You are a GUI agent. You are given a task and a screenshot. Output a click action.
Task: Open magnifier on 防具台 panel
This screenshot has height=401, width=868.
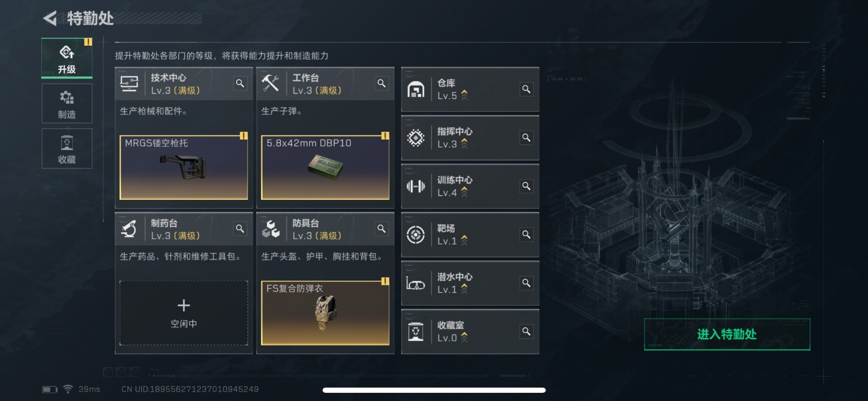point(382,229)
